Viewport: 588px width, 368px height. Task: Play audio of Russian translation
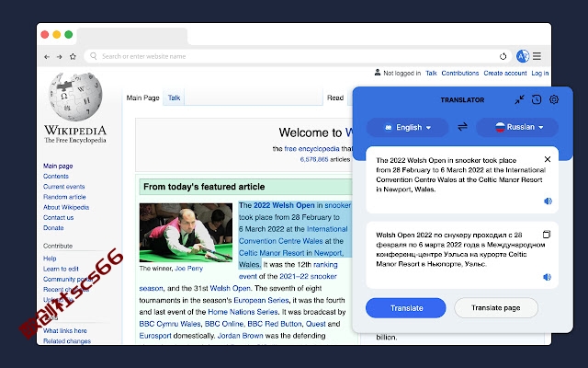[x=548, y=277]
